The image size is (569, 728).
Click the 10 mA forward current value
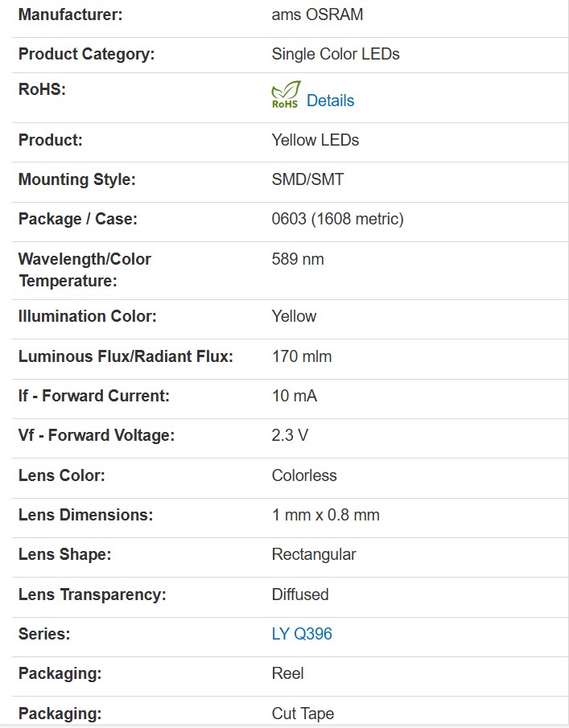(x=295, y=396)
